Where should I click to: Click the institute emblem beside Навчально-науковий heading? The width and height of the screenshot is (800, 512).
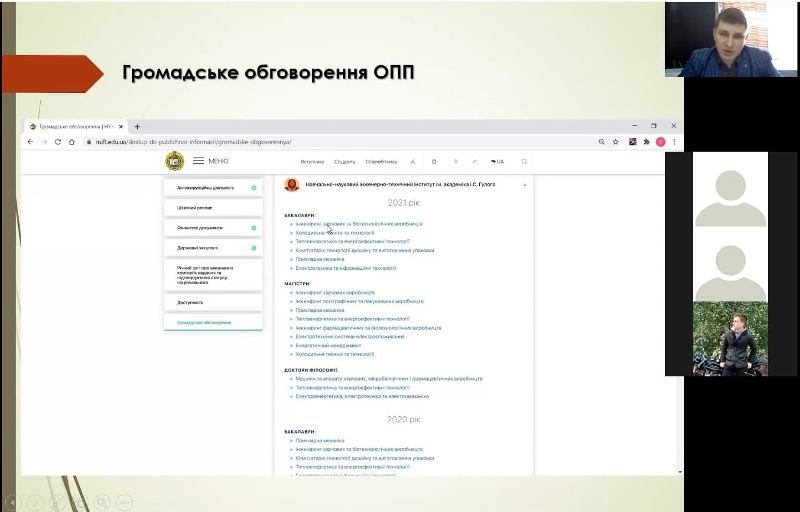coord(292,185)
